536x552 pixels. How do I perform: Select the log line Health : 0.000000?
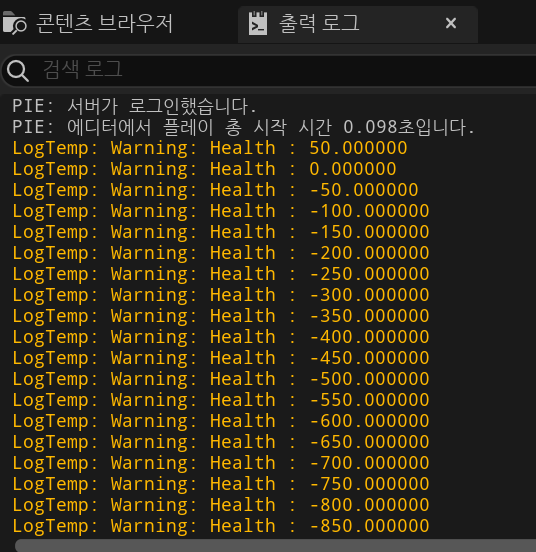click(x=204, y=169)
